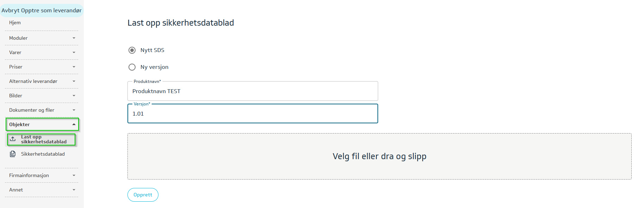Open the Hjem menu item
The height and width of the screenshot is (208, 644).
pos(15,22)
